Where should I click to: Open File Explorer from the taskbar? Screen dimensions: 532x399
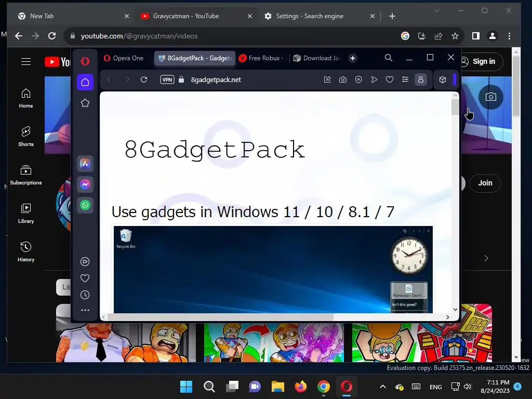[x=277, y=387]
